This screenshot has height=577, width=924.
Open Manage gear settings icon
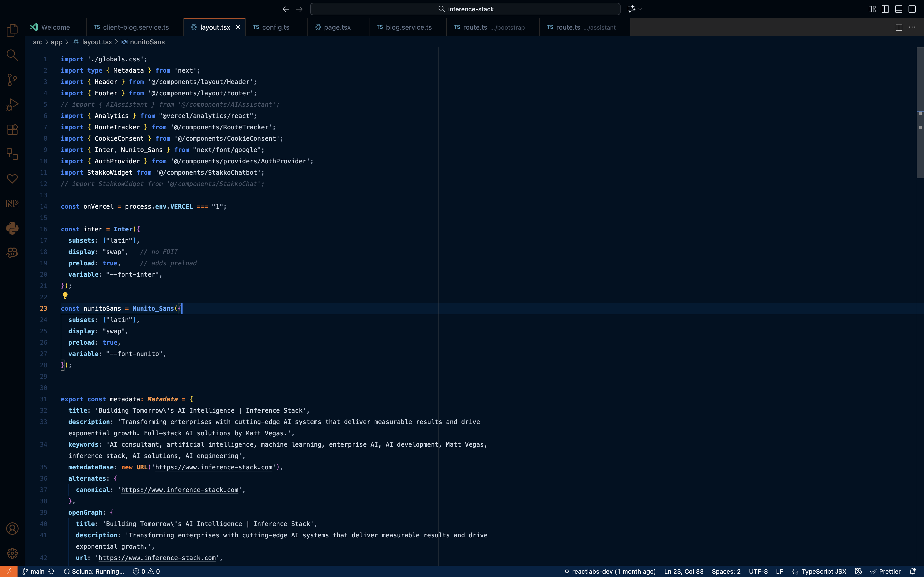tap(12, 553)
